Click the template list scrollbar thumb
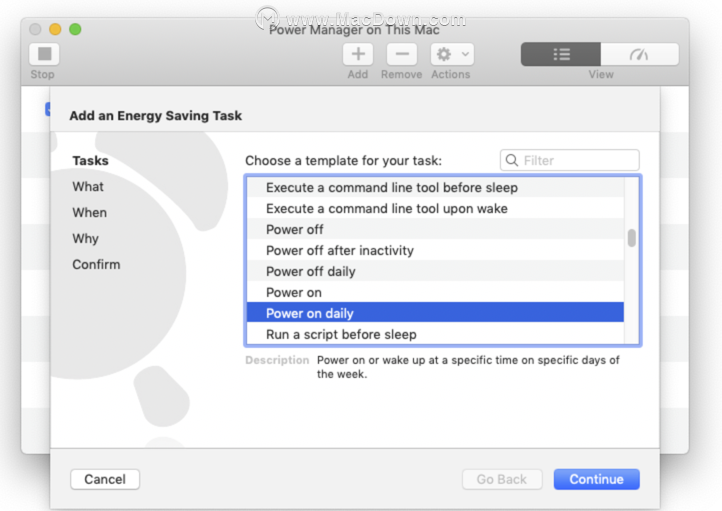The height and width of the screenshot is (511, 722). [631, 238]
